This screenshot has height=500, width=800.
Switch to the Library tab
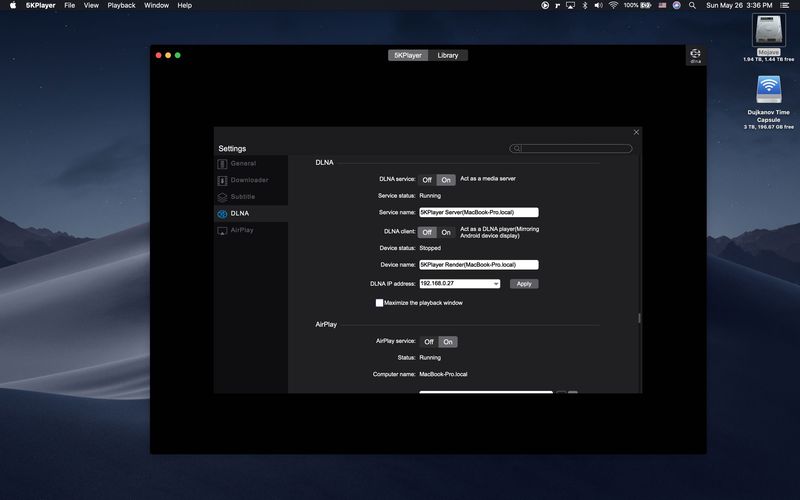[448, 55]
